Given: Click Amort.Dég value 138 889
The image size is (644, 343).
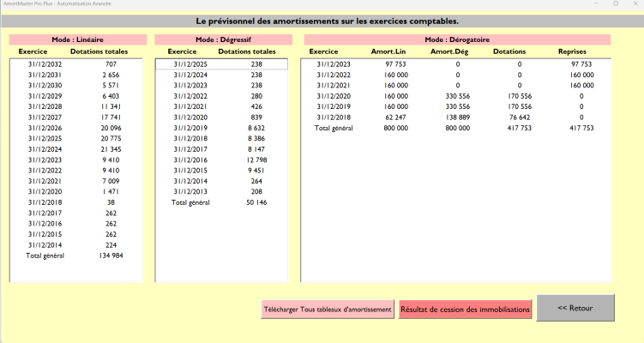Looking at the screenshot, I should pos(458,117).
